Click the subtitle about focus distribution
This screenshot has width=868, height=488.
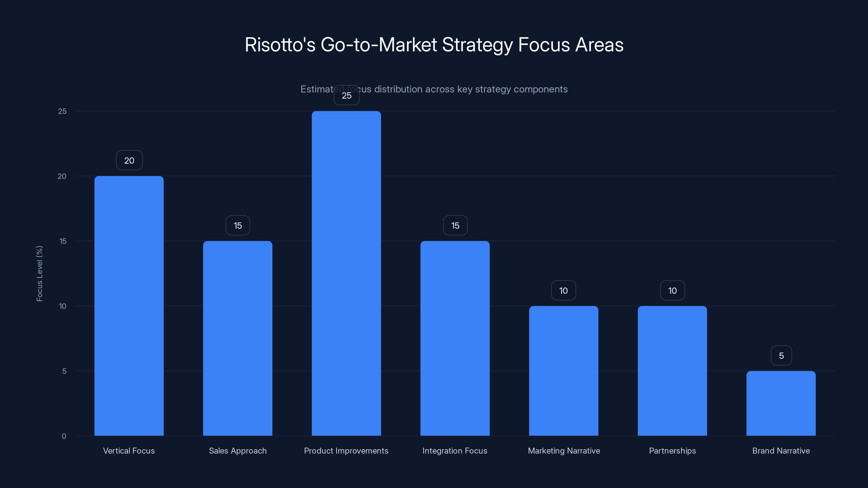434,89
